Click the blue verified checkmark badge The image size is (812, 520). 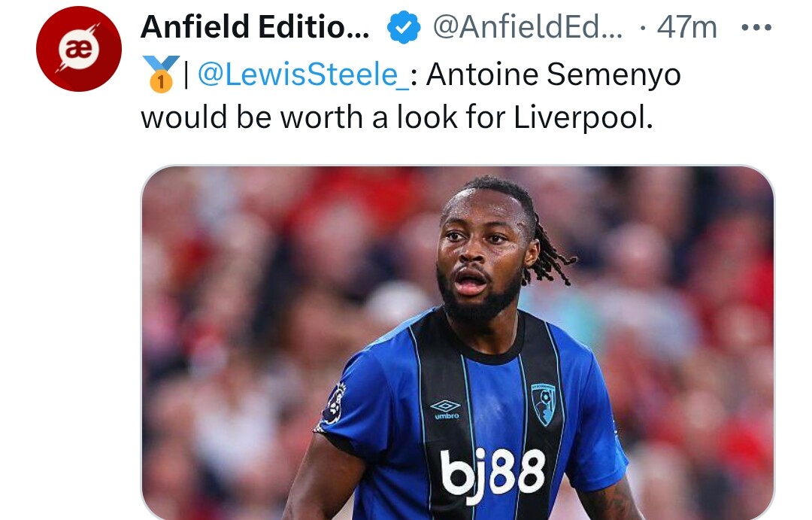pos(404,28)
